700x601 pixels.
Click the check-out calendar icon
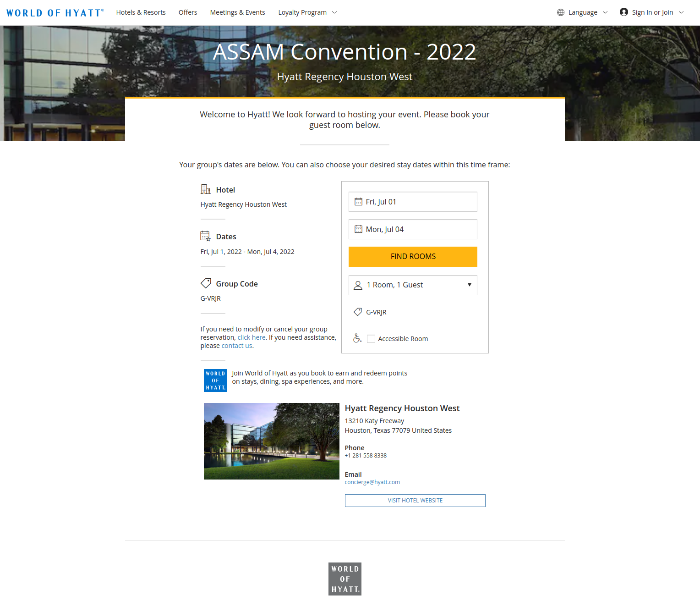coord(359,229)
